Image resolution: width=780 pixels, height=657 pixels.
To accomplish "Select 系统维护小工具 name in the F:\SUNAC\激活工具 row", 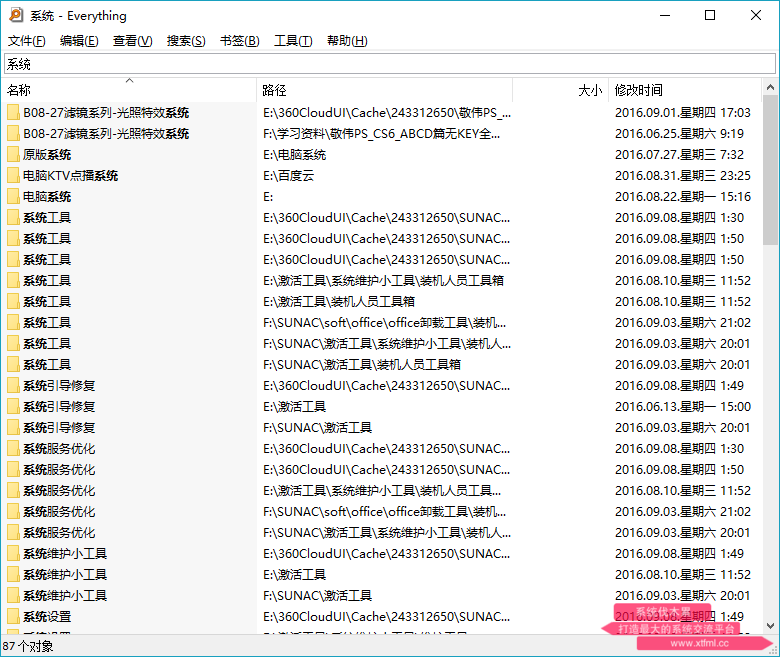I will (65, 595).
